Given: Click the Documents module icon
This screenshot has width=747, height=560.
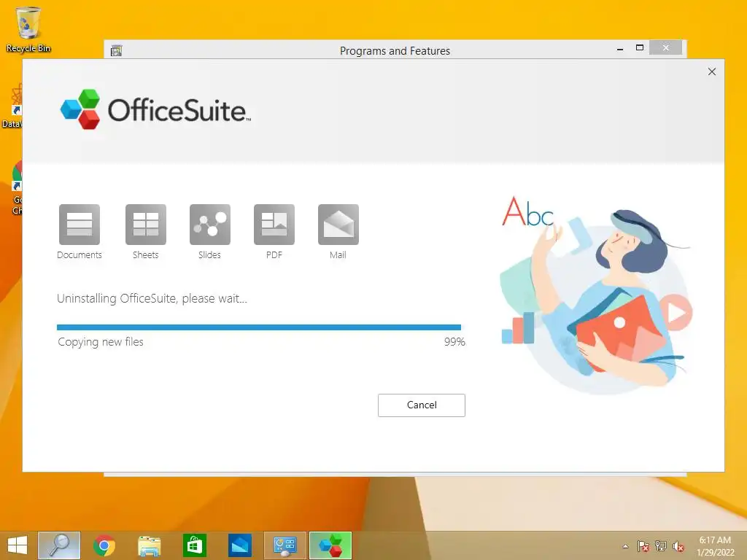Looking at the screenshot, I should pos(79,225).
